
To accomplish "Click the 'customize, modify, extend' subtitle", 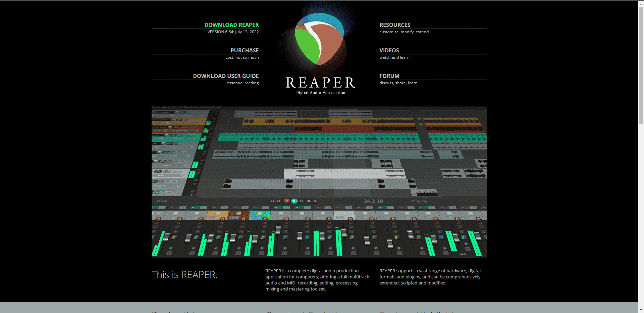I will coord(404,32).
